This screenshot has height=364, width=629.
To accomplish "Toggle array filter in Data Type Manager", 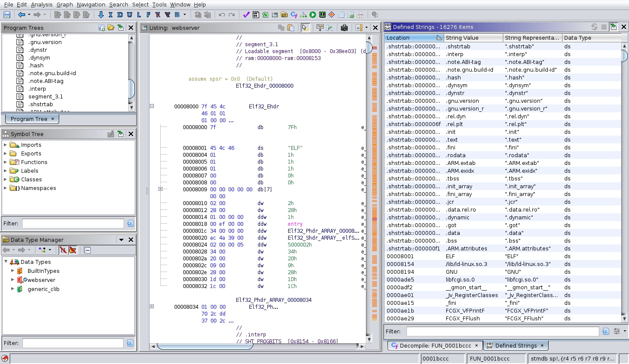I will click(63, 250).
